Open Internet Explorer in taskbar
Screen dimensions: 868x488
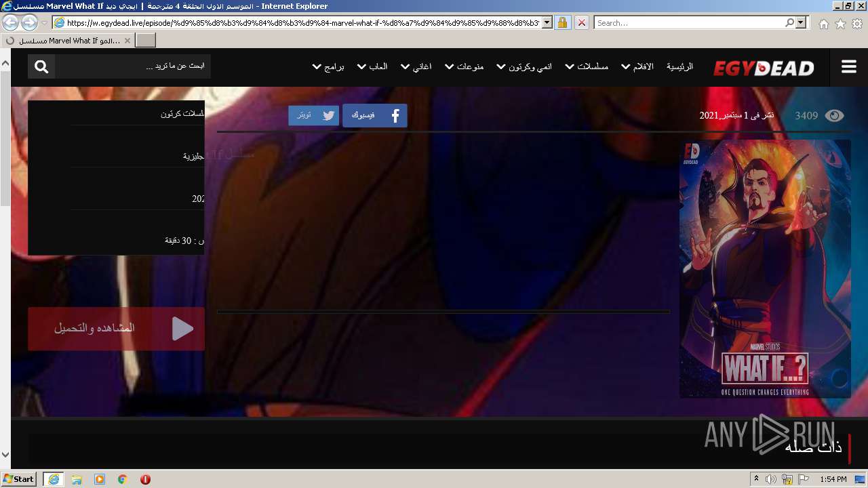pos(54,479)
